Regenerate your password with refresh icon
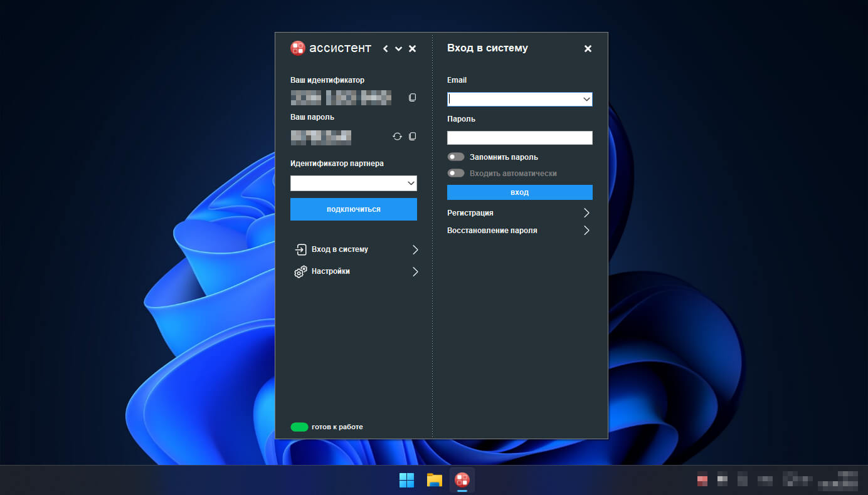This screenshot has height=495, width=868. pyautogui.click(x=397, y=136)
